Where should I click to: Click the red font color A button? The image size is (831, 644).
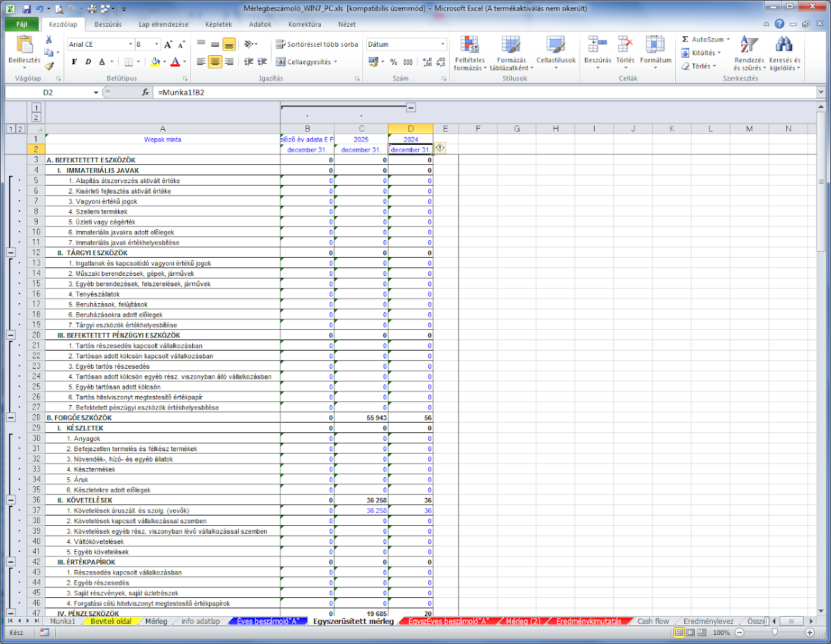(175, 62)
